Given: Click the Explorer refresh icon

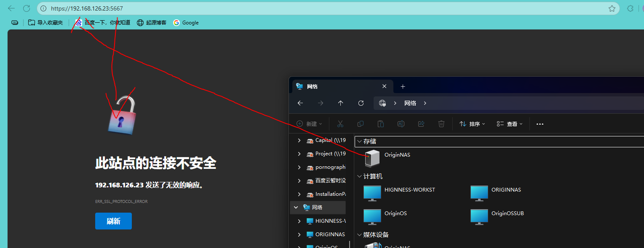Looking at the screenshot, I should [361, 103].
